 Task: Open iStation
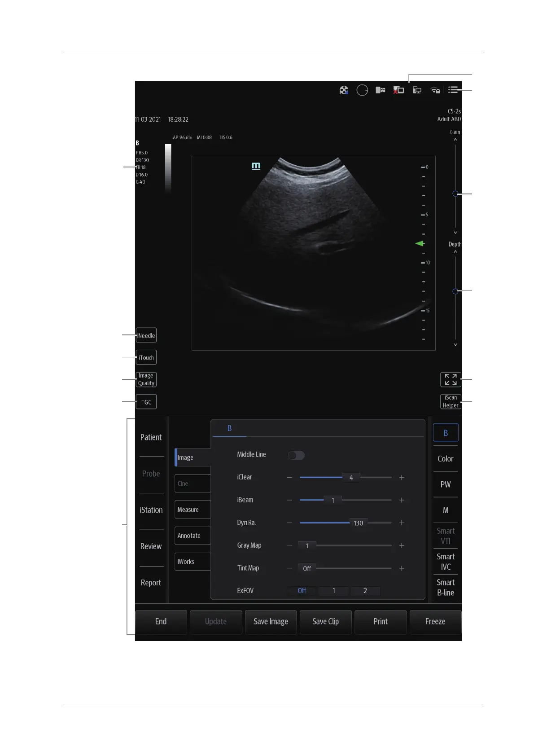tap(151, 510)
